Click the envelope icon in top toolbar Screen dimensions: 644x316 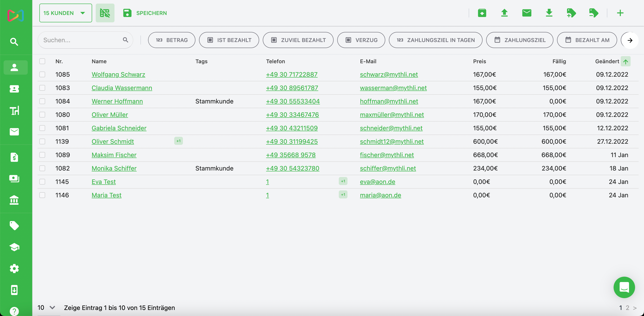click(x=527, y=13)
